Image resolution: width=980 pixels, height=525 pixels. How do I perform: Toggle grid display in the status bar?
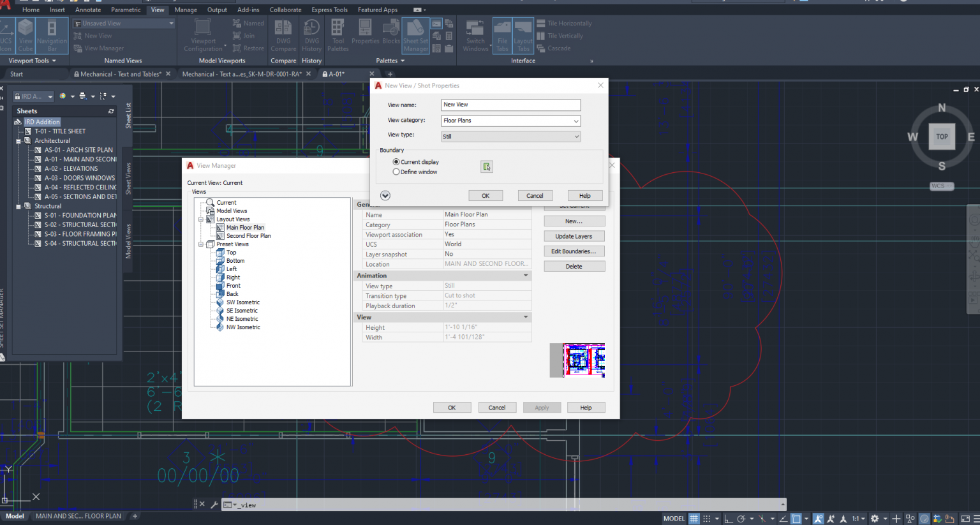coord(694,518)
